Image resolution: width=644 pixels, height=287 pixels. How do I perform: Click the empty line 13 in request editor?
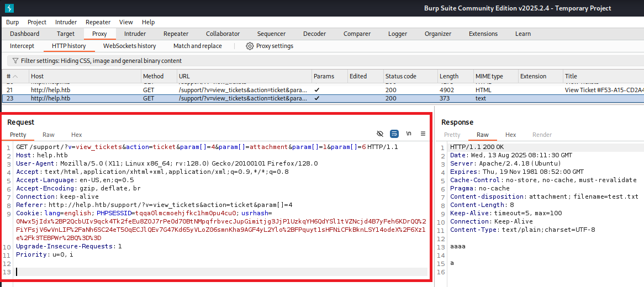[221, 272]
